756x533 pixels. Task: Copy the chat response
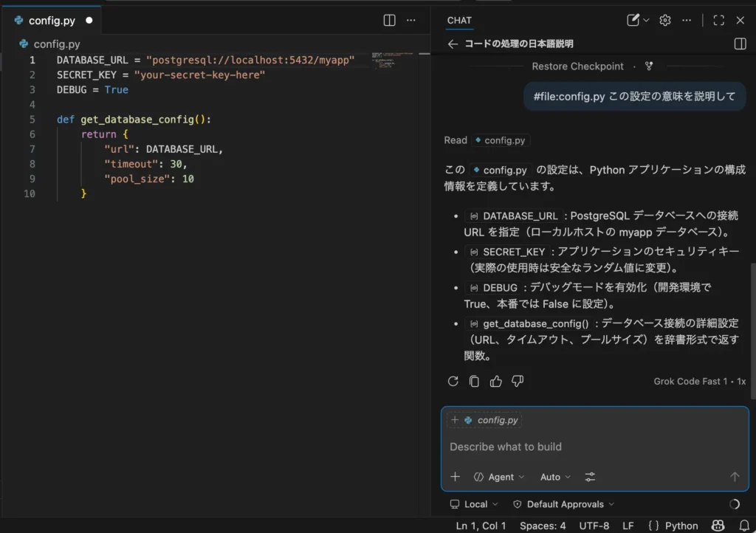tap(475, 382)
